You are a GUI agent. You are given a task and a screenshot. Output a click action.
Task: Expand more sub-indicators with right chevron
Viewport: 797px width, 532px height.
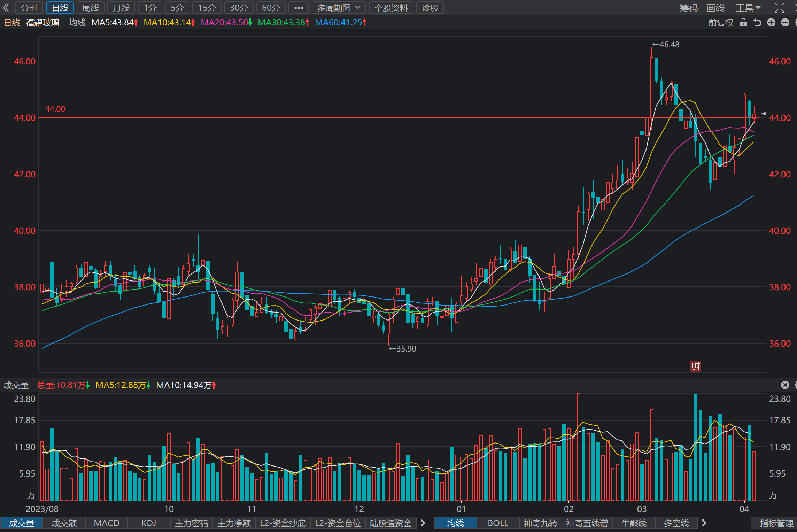tap(423, 523)
